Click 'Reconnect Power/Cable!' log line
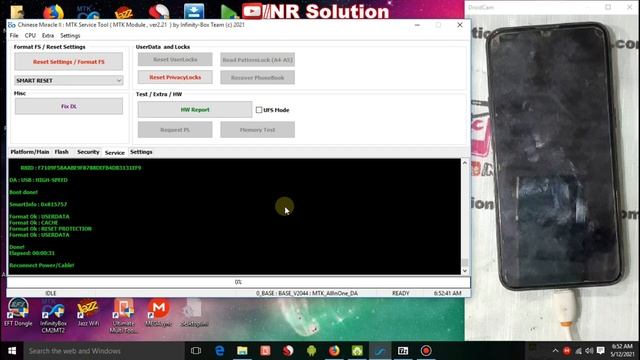 click(x=42, y=265)
